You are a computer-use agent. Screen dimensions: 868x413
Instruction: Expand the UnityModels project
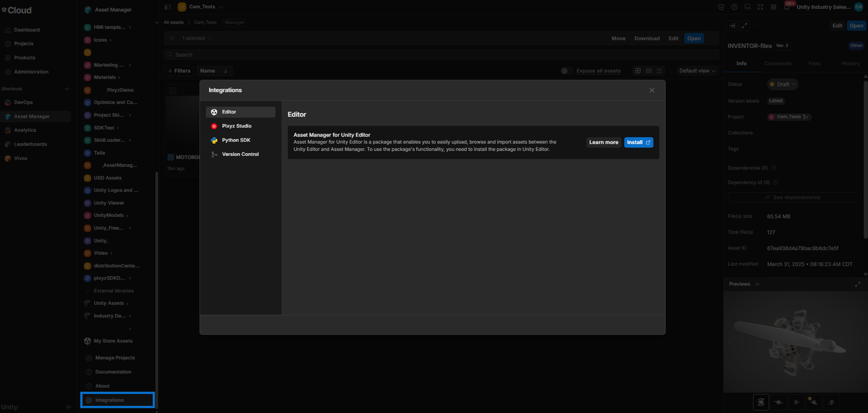[x=127, y=215]
